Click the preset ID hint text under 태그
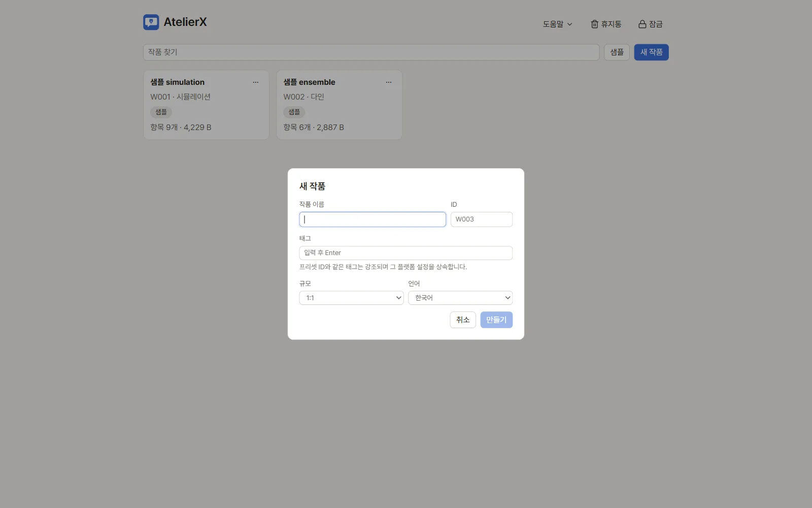Viewport: 812px width, 508px height. pyautogui.click(x=383, y=267)
